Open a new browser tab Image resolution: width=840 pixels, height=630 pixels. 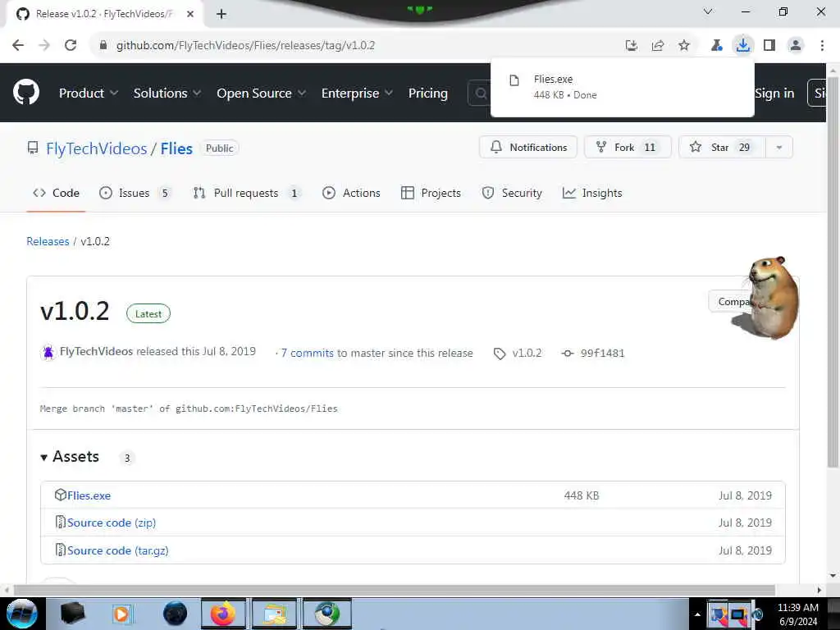(x=221, y=14)
